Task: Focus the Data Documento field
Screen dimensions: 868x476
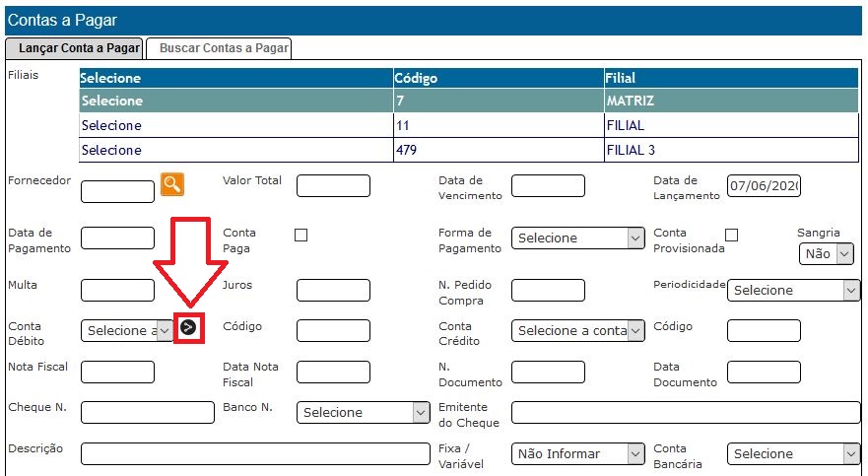Action: [x=764, y=372]
